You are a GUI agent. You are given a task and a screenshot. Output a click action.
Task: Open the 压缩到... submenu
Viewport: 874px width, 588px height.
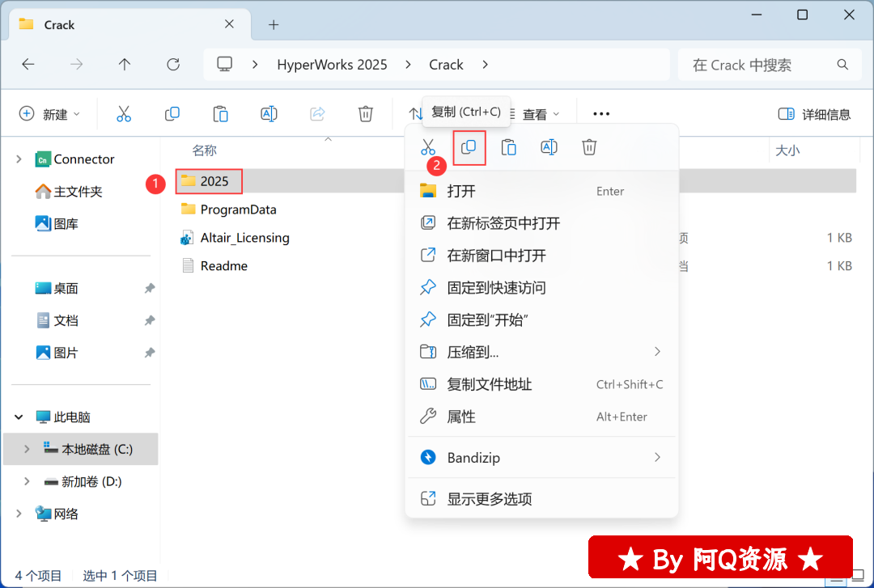pos(541,352)
